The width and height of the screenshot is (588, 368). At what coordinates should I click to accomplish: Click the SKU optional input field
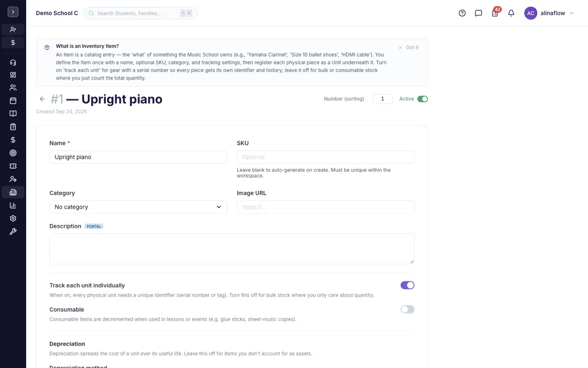[325, 157]
